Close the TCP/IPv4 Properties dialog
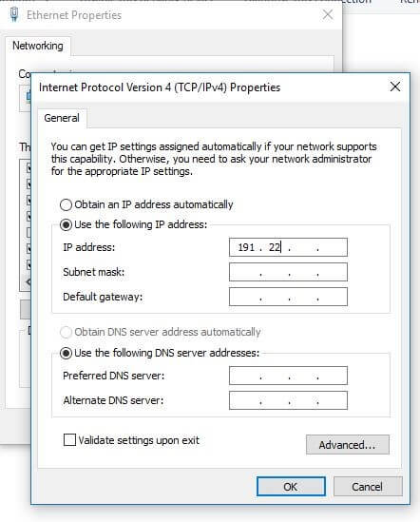This screenshot has height=522, width=420. [x=395, y=87]
